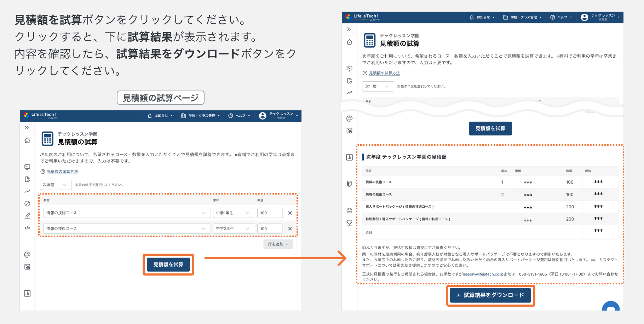This screenshot has width=644, height=324.
Task: Open the palette icon in the sidebar
Action: pos(27,255)
